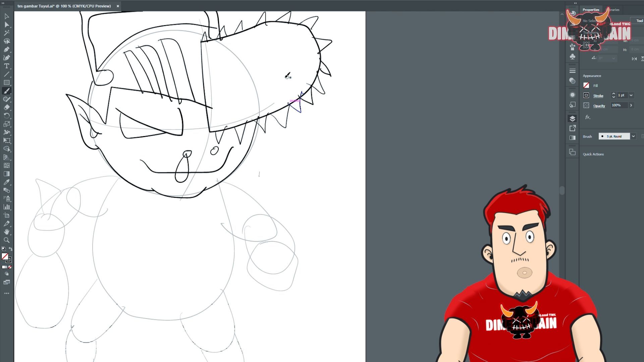The width and height of the screenshot is (644, 362).
Task: Choose the Shaper tool
Action: (7, 99)
